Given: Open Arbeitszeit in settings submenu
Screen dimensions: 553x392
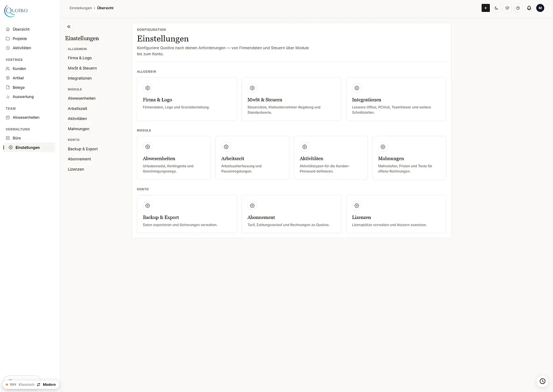Looking at the screenshot, I should pos(77,109).
